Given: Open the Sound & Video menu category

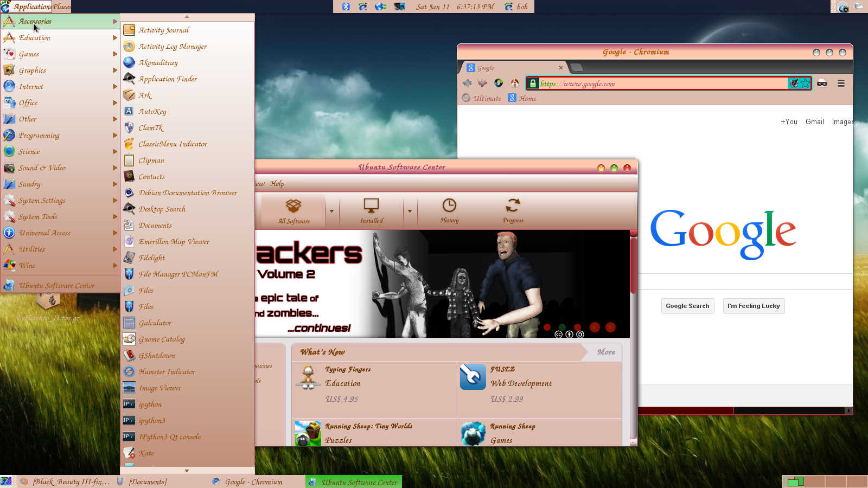Looking at the screenshot, I should (60, 168).
